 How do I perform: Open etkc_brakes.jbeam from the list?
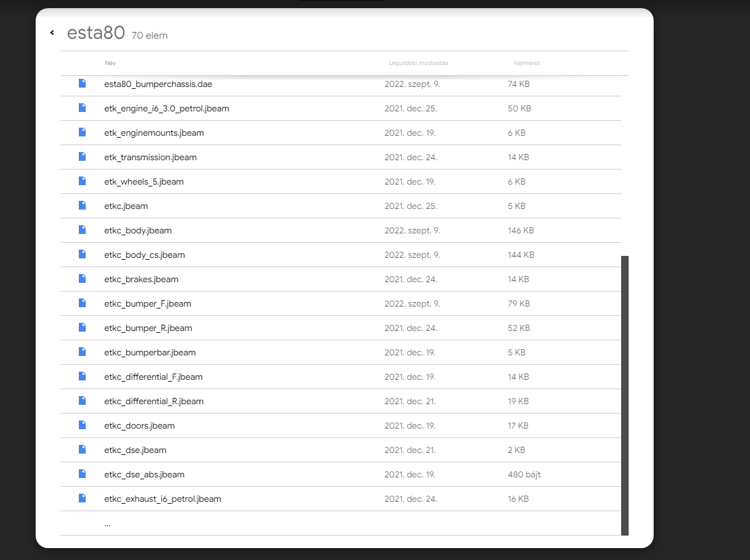pos(141,279)
